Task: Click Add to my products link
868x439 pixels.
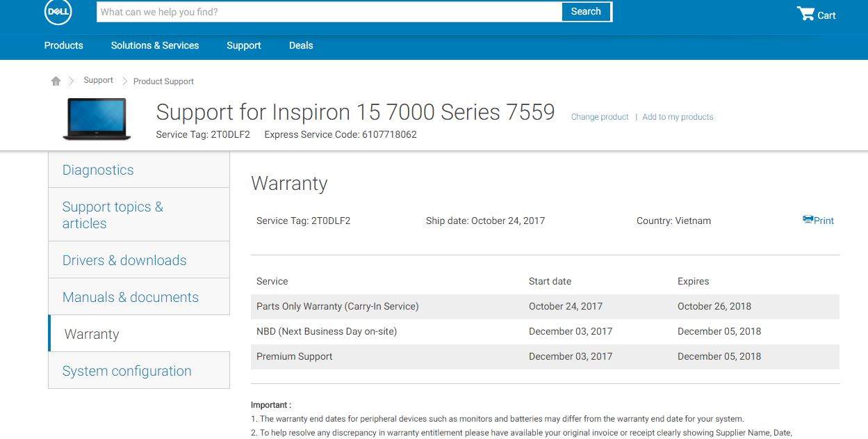Action: tap(678, 117)
